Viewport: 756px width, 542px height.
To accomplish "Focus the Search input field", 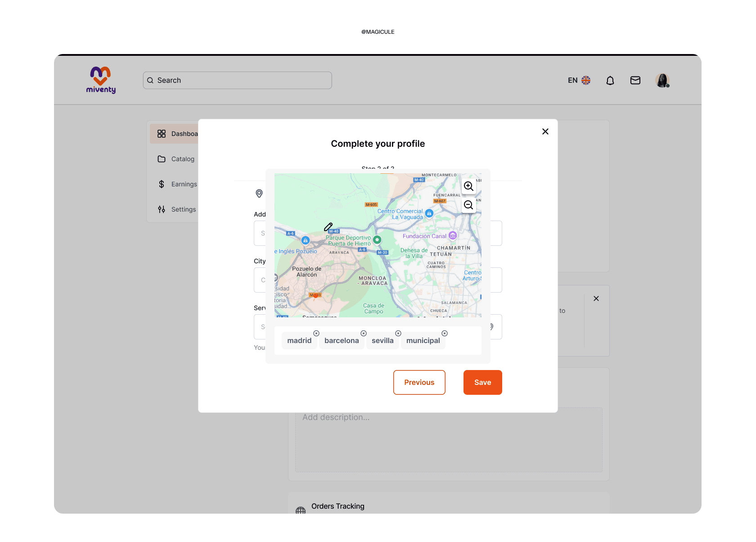I will 237,80.
